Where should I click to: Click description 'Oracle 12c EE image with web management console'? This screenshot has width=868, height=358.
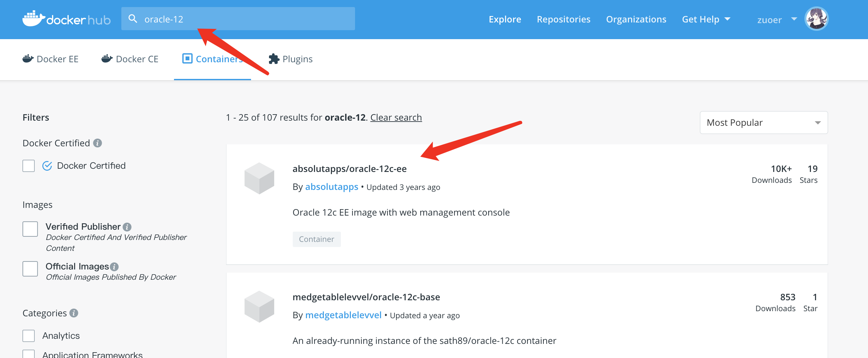pos(401,212)
